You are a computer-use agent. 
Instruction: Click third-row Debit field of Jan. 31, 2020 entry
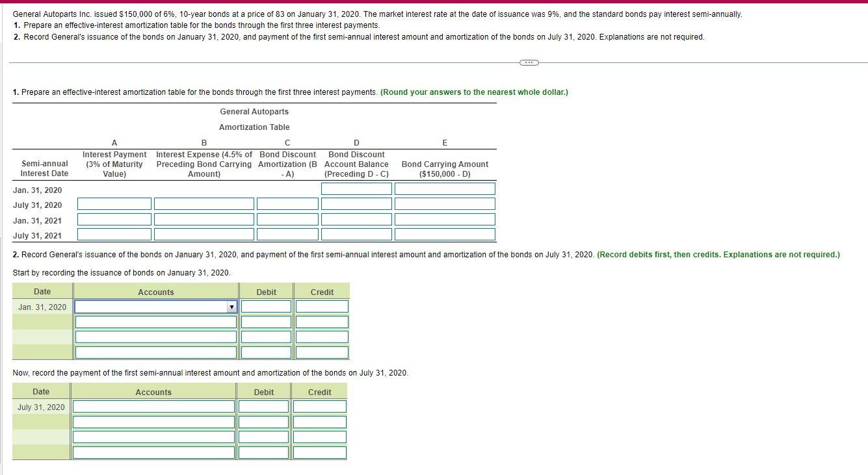coord(267,337)
